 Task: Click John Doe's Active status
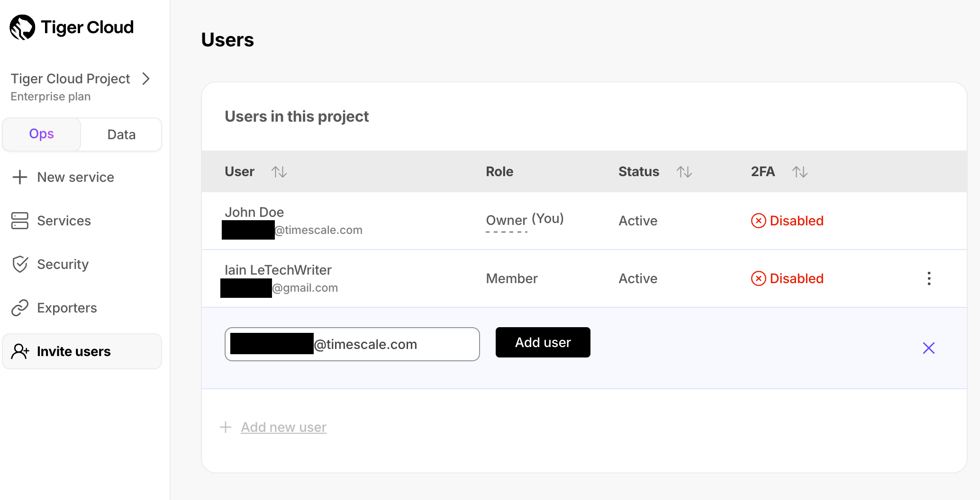[x=638, y=221]
